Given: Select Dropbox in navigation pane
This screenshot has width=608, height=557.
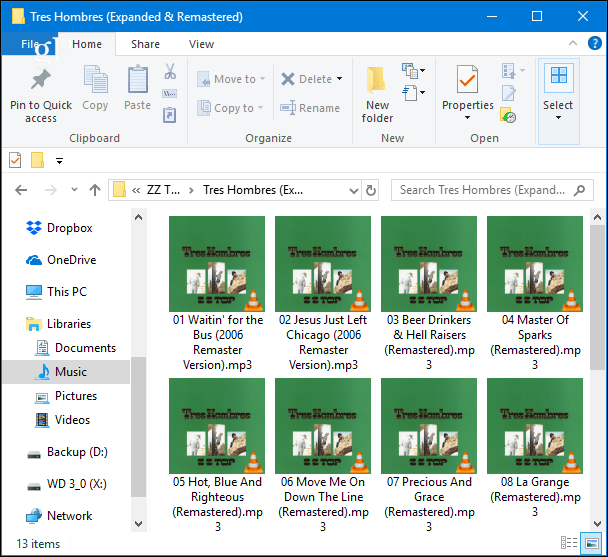Looking at the screenshot, I should click(59, 228).
